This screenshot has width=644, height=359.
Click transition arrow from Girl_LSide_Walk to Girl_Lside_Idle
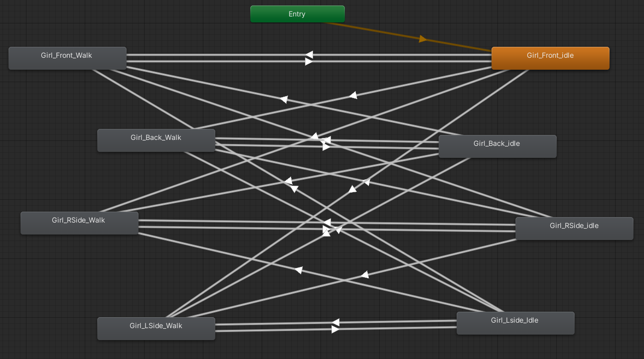tap(335, 329)
